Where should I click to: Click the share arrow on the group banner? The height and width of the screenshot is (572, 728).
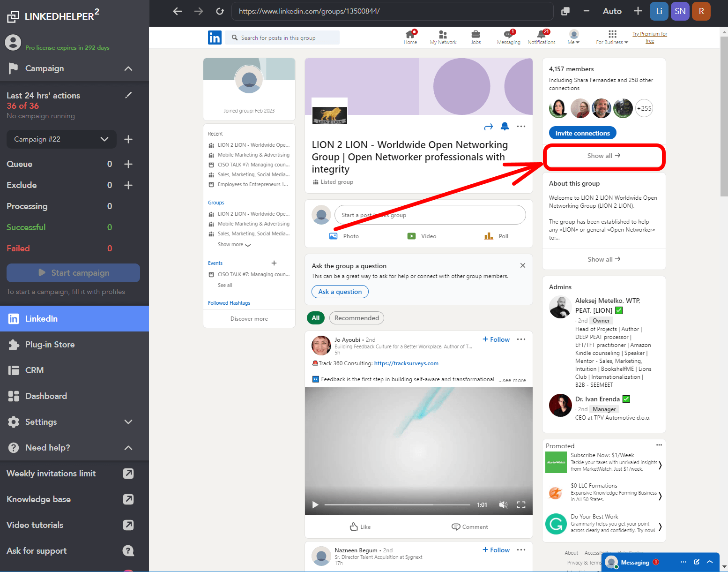tap(488, 126)
